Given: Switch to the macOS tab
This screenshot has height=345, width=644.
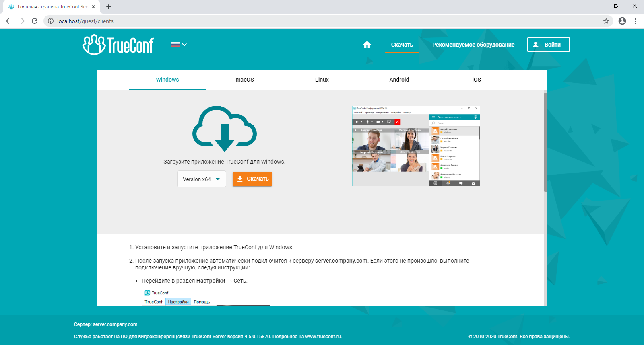Looking at the screenshot, I should [x=245, y=80].
